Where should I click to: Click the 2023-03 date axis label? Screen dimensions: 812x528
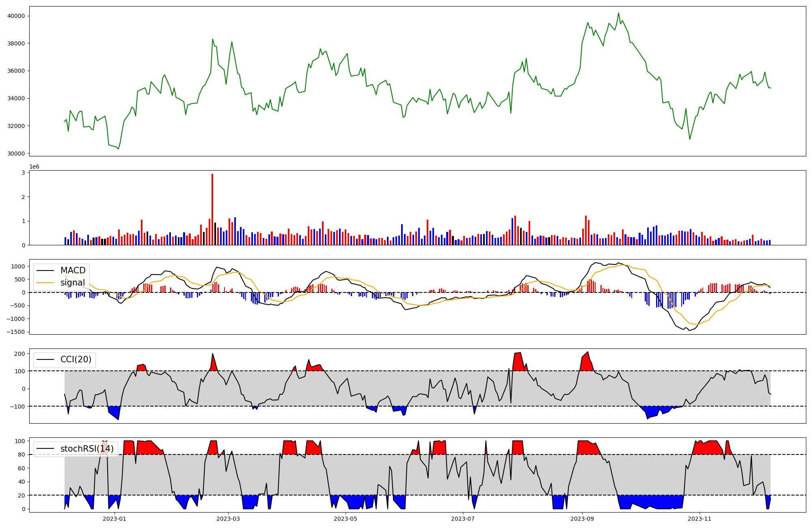(228, 519)
